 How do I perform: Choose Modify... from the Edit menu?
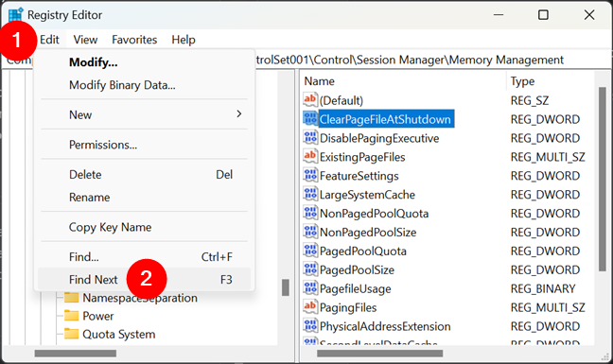click(x=144, y=62)
